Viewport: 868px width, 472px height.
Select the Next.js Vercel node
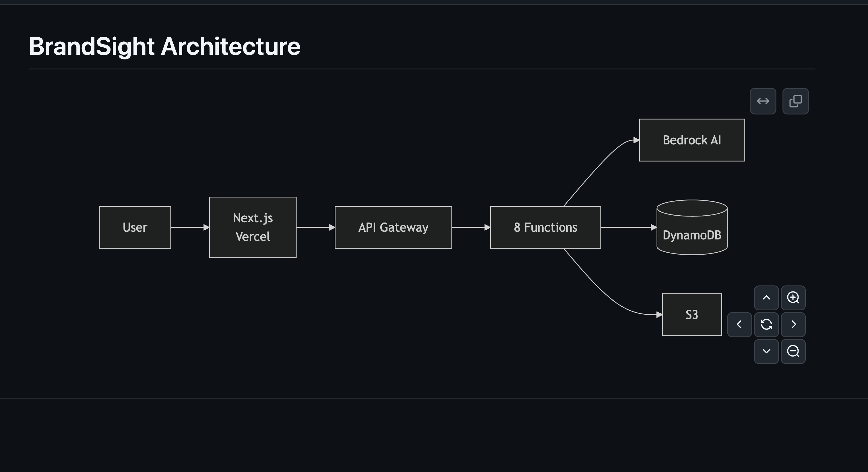tap(253, 227)
